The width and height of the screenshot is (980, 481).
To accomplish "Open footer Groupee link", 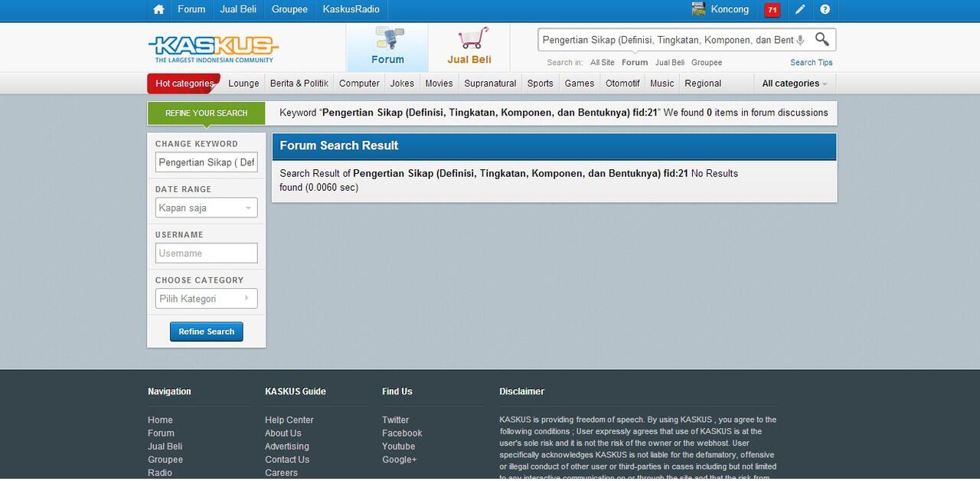I will tap(165, 460).
